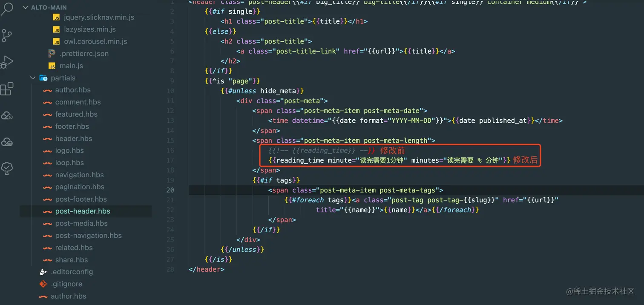This screenshot has height=305, width=644.
Task: Click "YYYY-MM-DD" format string in code
Action: coord(411,121)
